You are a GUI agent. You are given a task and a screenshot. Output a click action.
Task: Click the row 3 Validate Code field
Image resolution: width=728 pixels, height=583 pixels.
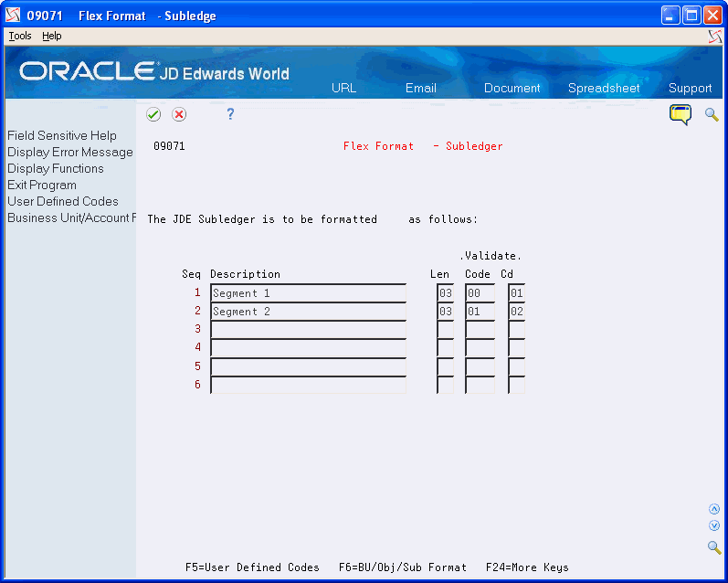click(480, 329)
